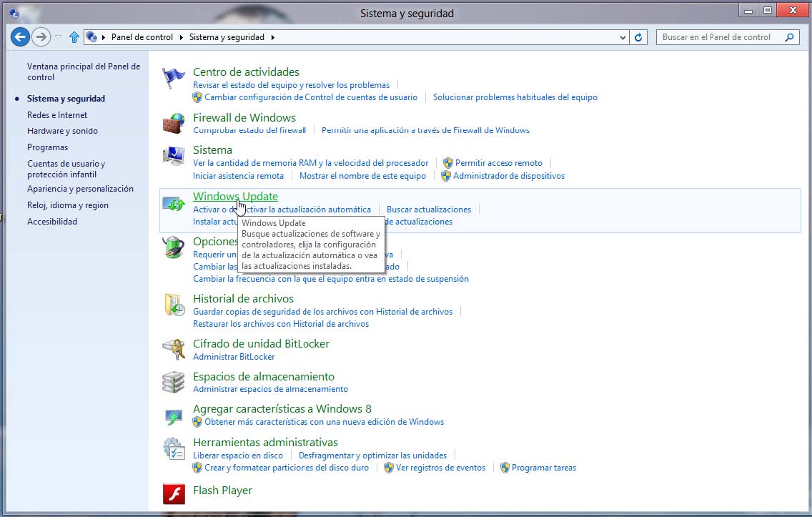Open the Flash Player icon
The height and width of the screenshot is (517, 812).
coord(173,493)
